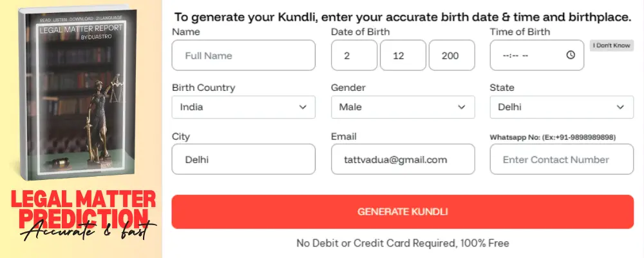Viewport: 644px width, 258px height.
Task: Click the City input field
Action: point(243,159)
